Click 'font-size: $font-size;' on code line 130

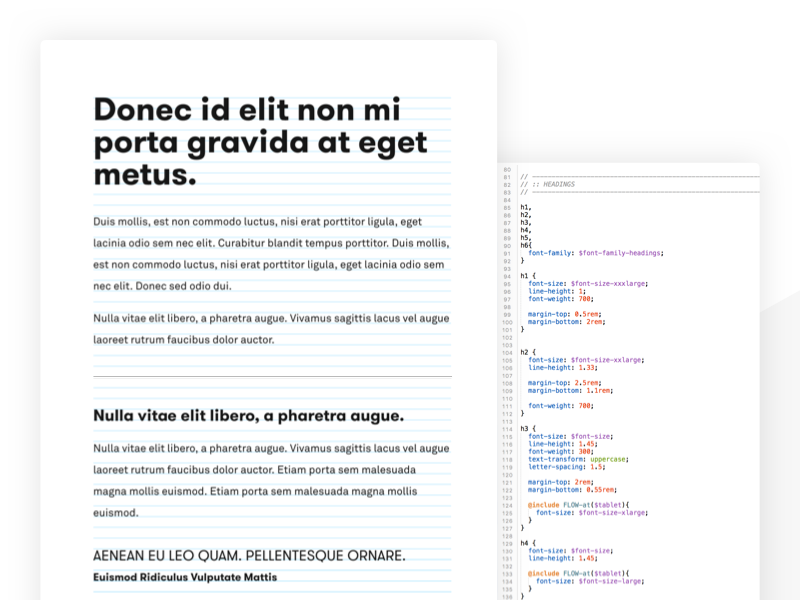571,551
